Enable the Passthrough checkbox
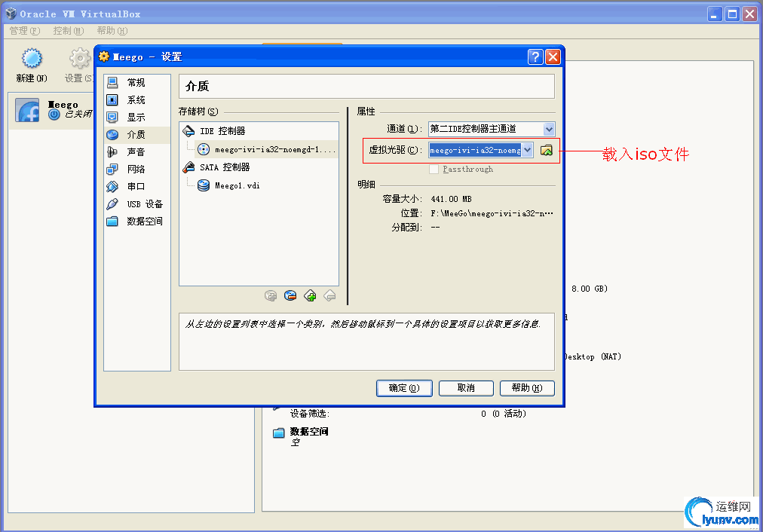The width and height of the screenshot is (763, 532). (434, 170)
